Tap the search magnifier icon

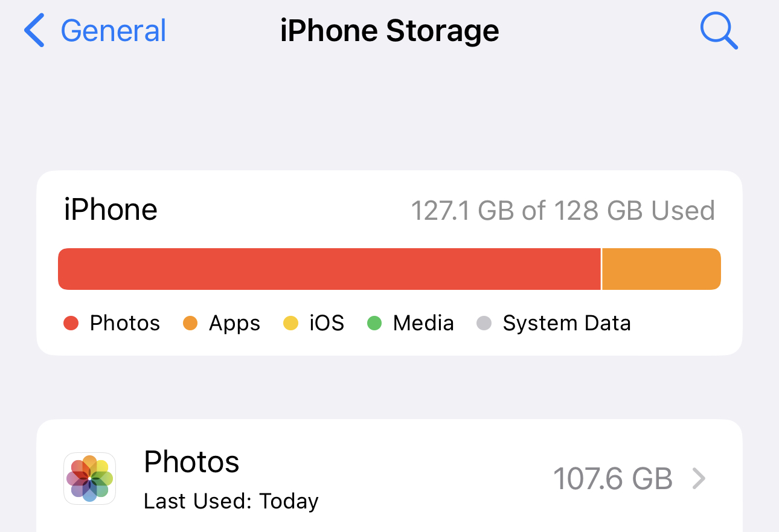(x=719, y=31)
